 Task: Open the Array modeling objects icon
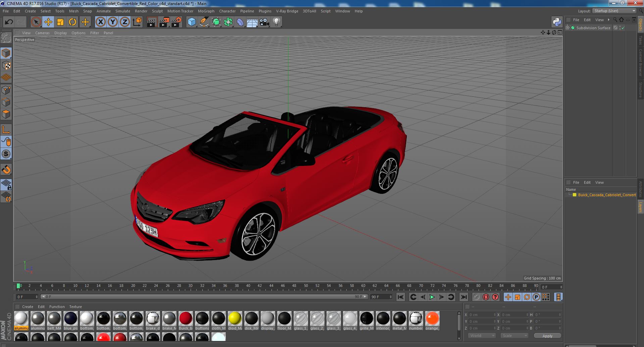228,22
